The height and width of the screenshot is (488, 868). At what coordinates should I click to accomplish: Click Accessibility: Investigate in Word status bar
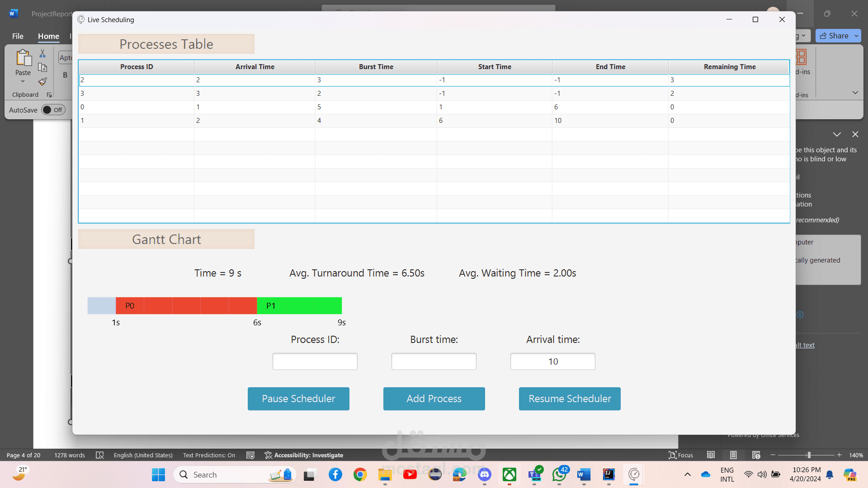tap(304, 455)
